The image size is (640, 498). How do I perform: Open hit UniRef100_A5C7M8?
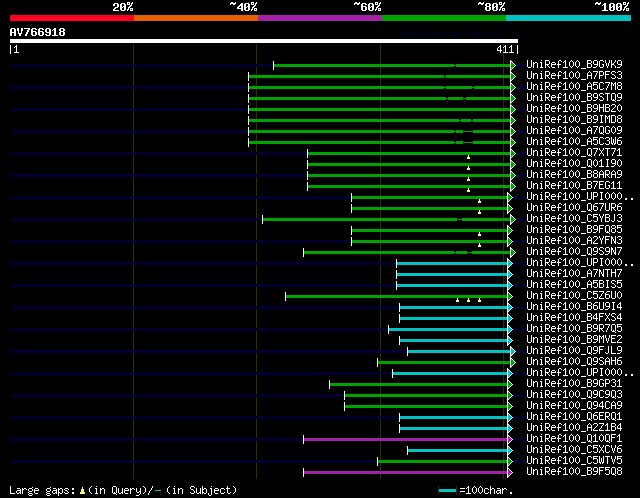point(574,87)
